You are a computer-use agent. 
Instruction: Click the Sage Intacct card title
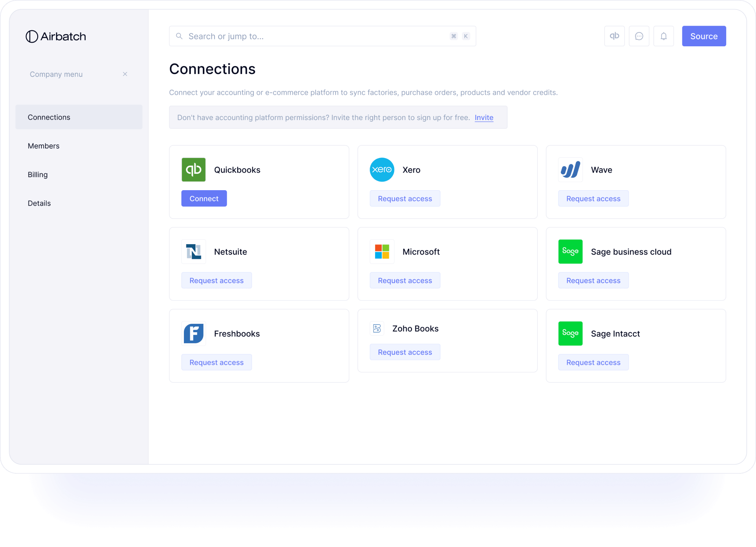coord(615,333)
